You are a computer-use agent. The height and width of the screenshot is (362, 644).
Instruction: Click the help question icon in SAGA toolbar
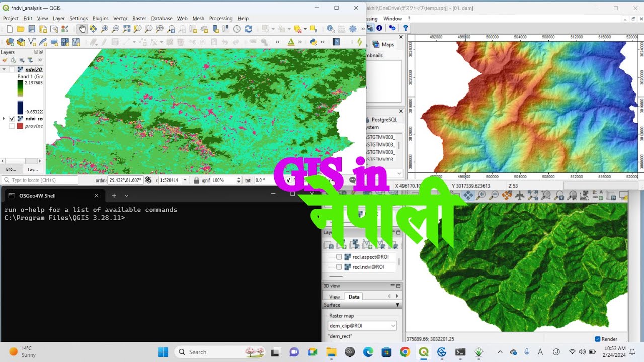click(405, 28)
